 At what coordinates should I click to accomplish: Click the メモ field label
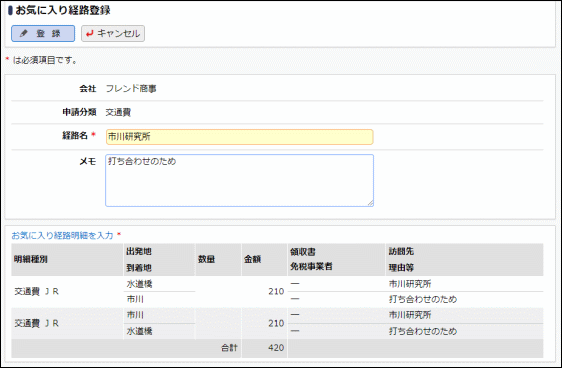(88, 162)
